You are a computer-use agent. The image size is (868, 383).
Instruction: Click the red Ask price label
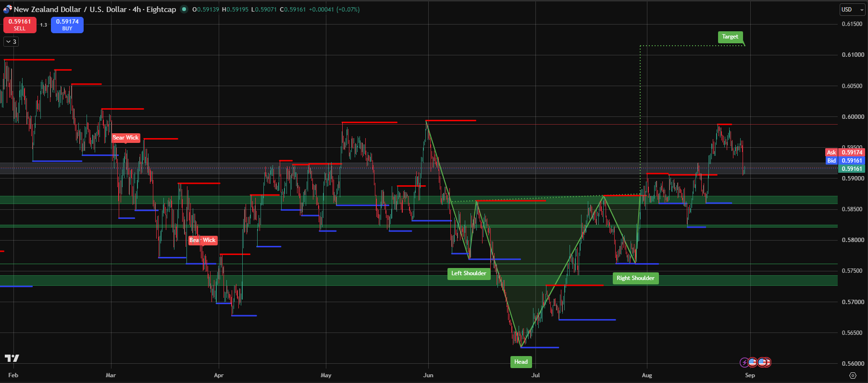coord(831,153)
